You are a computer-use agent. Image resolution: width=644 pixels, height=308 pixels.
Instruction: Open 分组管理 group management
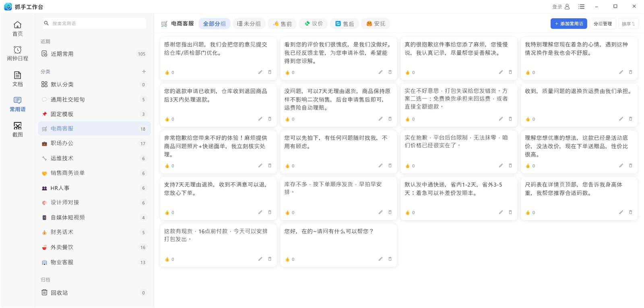603,24
